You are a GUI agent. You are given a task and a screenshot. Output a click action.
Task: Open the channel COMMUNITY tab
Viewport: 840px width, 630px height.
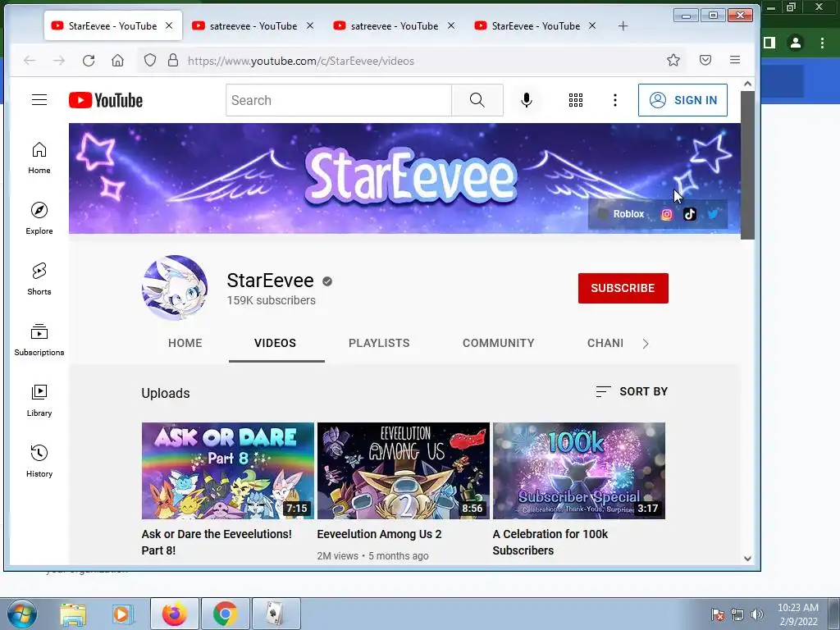click(498, 343)
